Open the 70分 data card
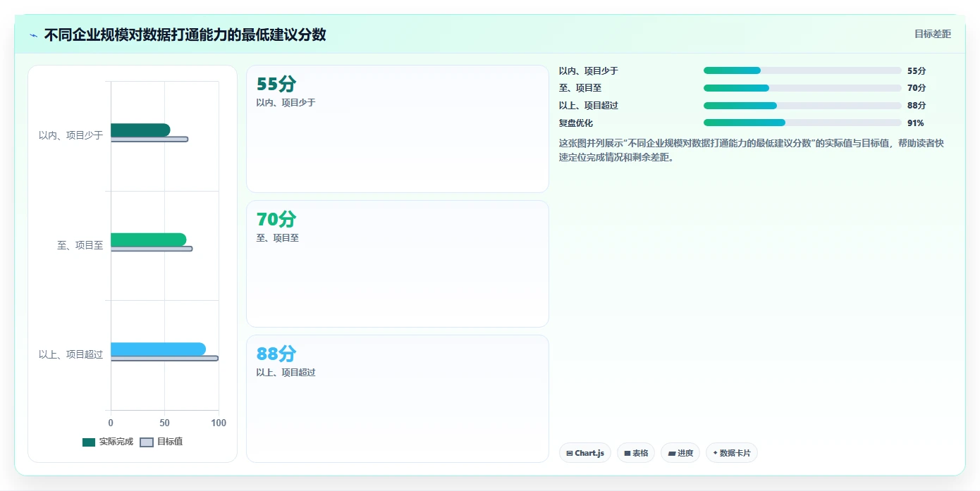The height and width of the screenshot is (491, 980). 398,263
